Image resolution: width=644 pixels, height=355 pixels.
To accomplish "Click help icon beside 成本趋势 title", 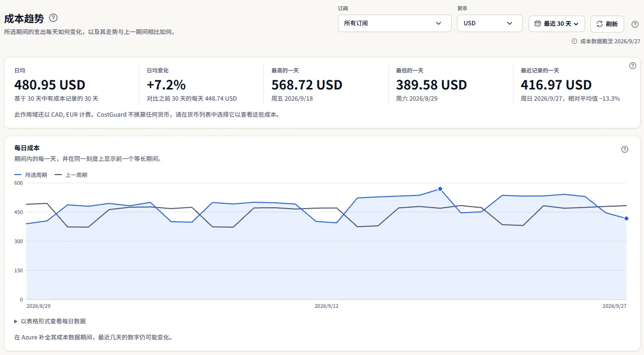I will 54,18.
